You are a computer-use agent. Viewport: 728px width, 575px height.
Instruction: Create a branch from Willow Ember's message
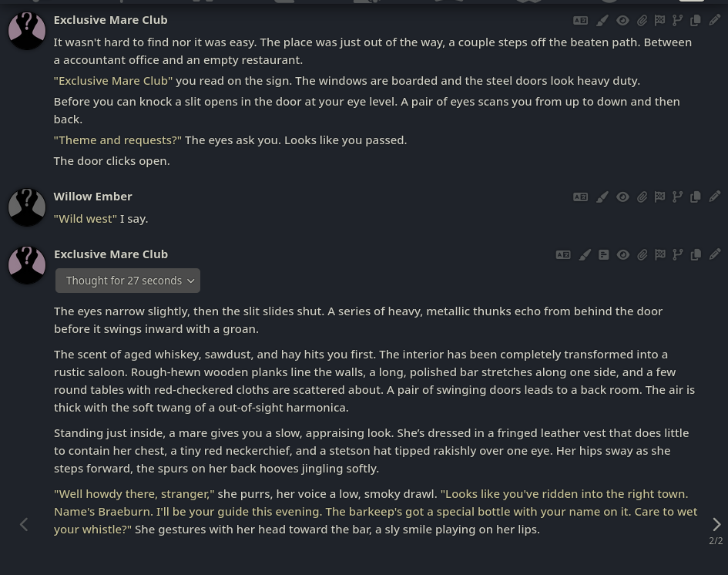tap(677, 197)
